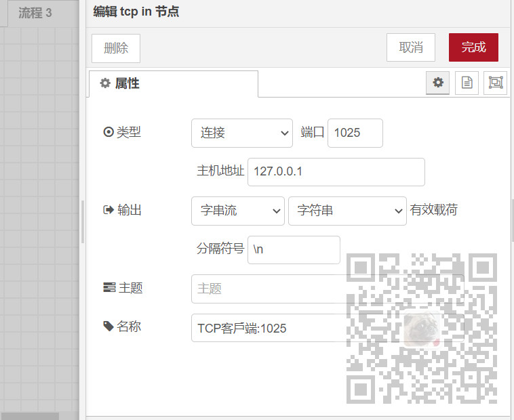Viewport: 514px width, 420px height.
Task: Open node properties gear icon button
Action: 437,83
